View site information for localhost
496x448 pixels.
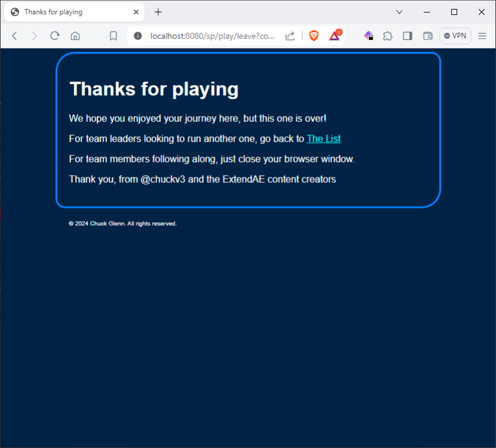(x=138, y=36)
